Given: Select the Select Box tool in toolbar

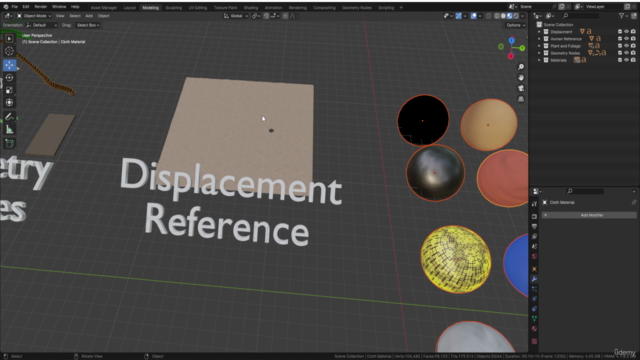Looking at the screenshot, I should [9, 39].
